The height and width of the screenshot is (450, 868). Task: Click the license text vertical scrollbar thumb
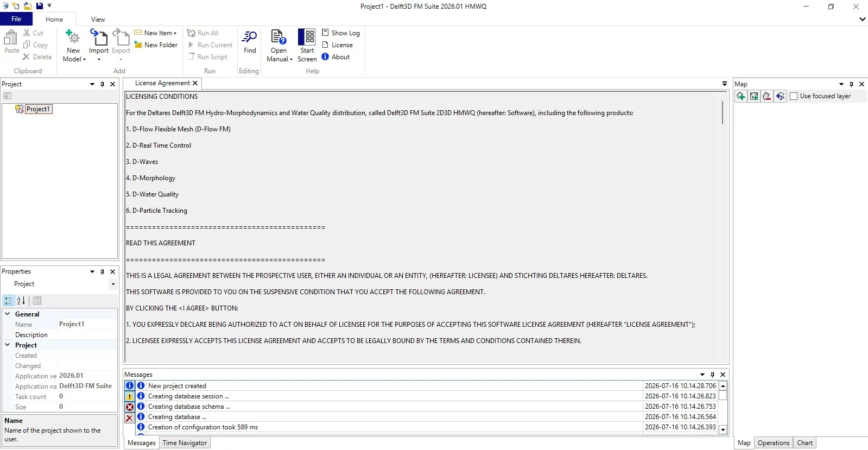point(723,112)
